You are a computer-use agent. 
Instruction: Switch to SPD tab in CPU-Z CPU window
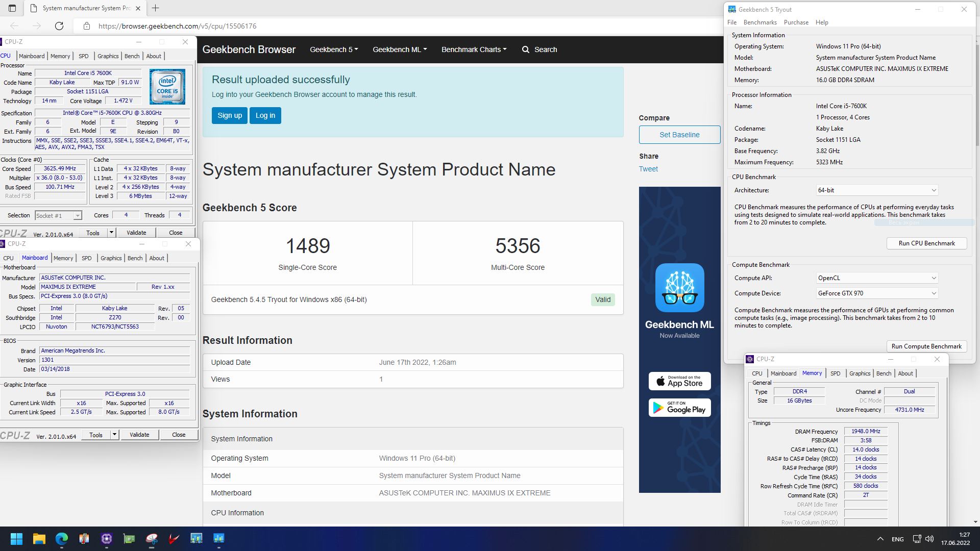(x=84, y=56)
